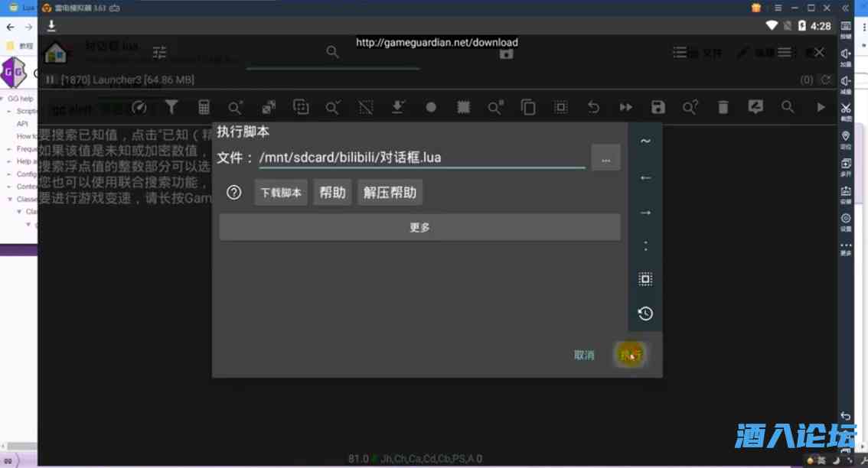This screenshot has height=468, width=868.
Task: Click the 下载脚本 download script button
Action: tap(280, 193)
